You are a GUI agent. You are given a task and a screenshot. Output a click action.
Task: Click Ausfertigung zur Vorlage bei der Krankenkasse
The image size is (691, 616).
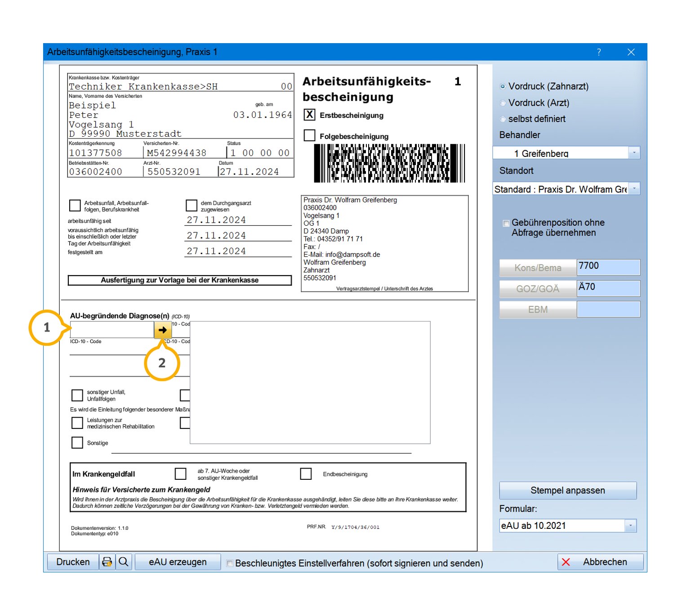click(x=180, y=280)
